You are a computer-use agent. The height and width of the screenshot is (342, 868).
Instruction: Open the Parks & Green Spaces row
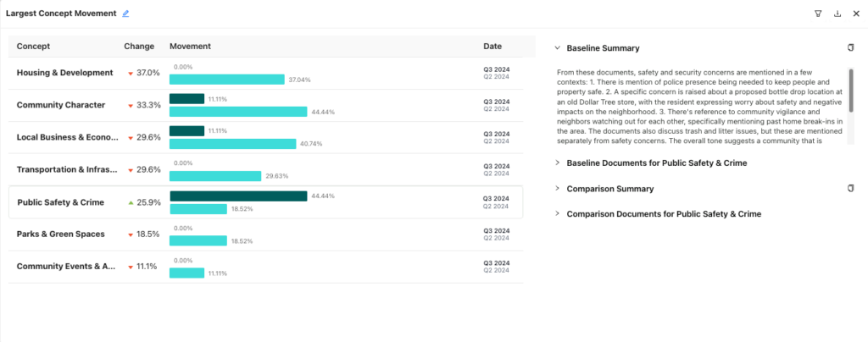click(60, 234)
